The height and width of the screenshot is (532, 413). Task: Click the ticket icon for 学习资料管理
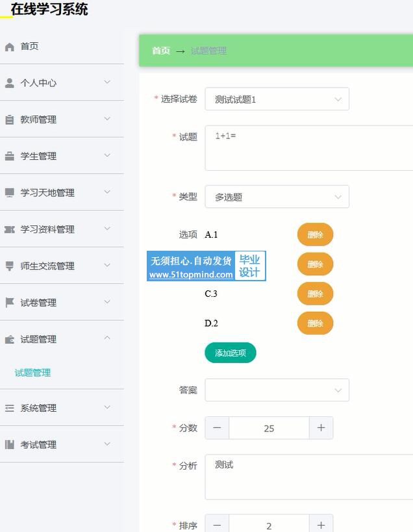click(10, 230)
